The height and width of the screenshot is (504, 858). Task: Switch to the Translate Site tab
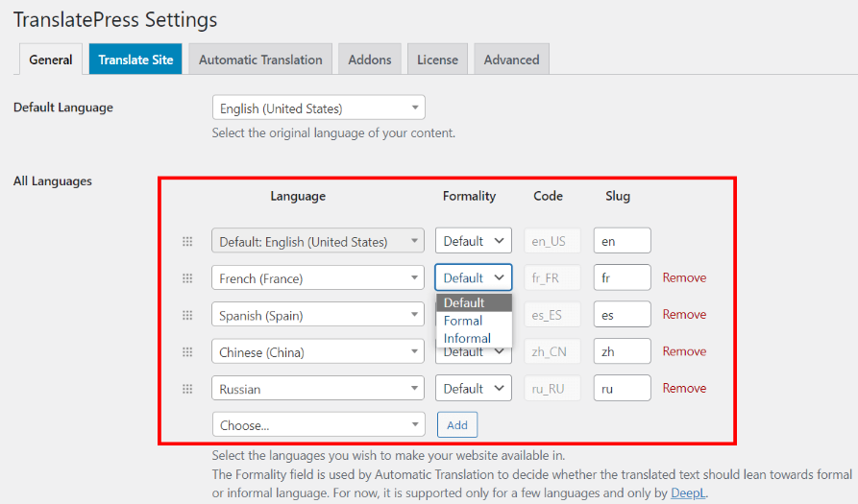click(135, 60)
